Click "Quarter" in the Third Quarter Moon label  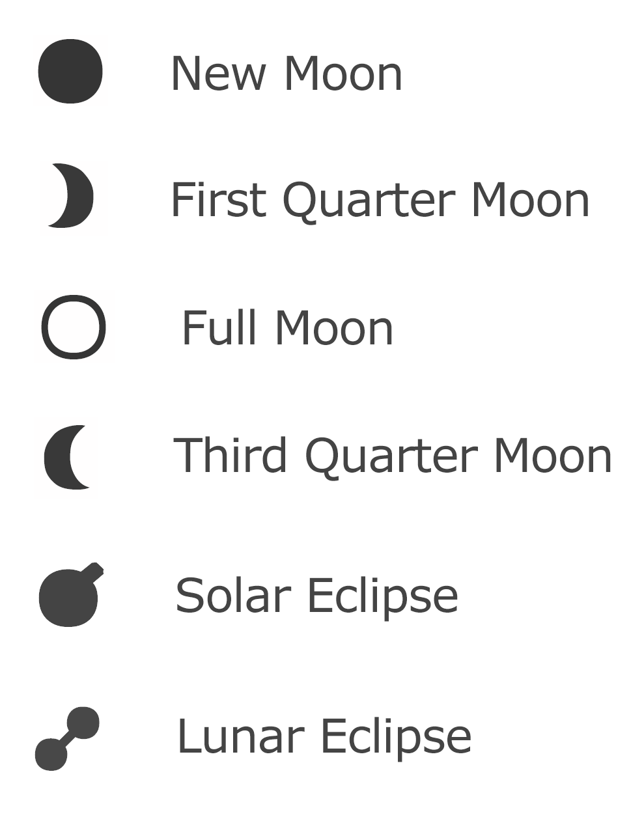tap(391, 456)
